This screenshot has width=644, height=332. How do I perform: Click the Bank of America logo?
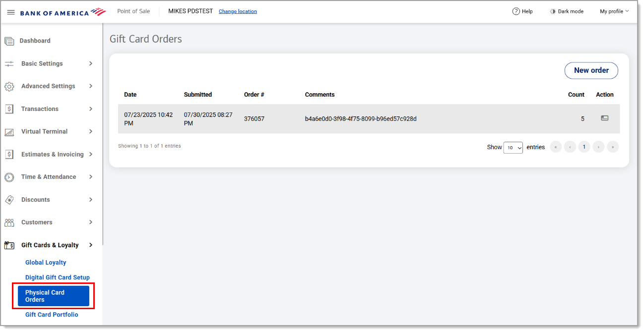click(63, 12)
